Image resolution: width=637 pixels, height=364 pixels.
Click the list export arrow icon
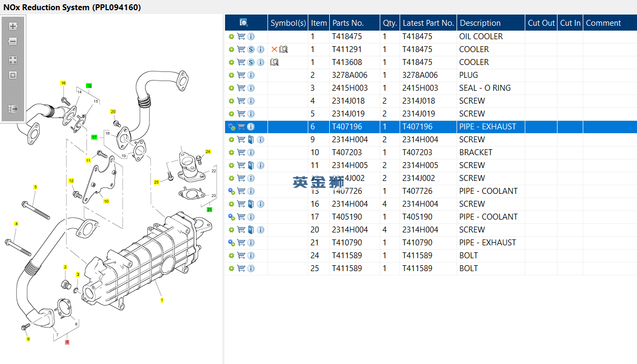pos(13,109)
